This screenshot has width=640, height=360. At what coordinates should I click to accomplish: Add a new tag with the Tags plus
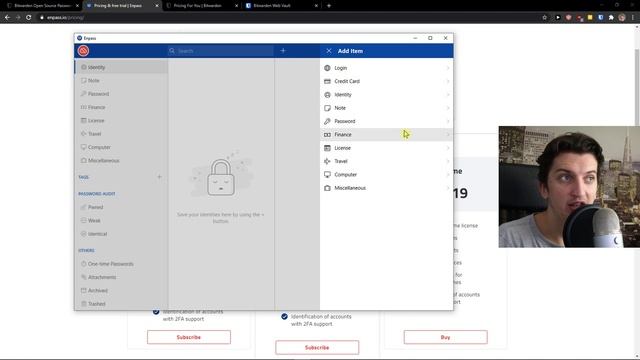(x=159, y=177)
